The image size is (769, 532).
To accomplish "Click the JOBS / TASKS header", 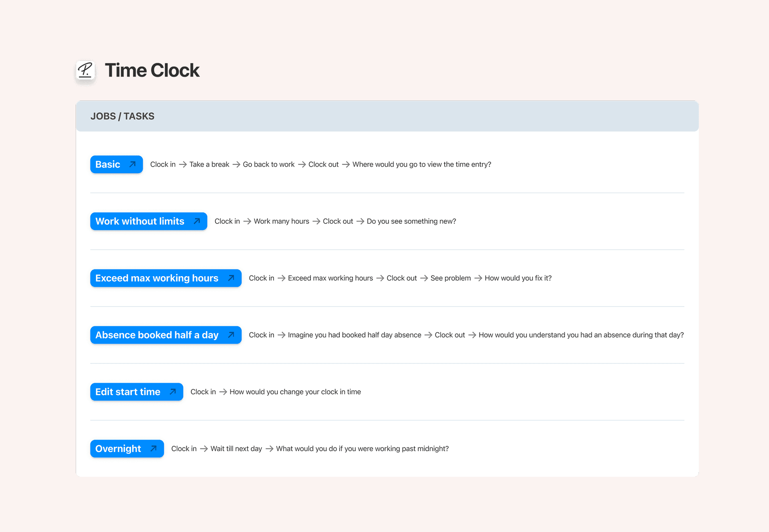I will (122, 116).
